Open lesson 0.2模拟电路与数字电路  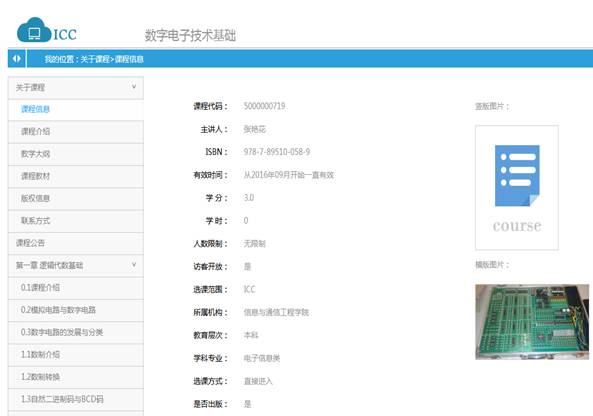click(76, 310)
